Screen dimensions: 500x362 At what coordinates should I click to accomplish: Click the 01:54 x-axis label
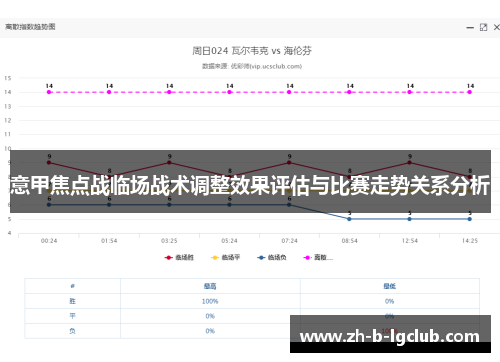coord(109,241)
